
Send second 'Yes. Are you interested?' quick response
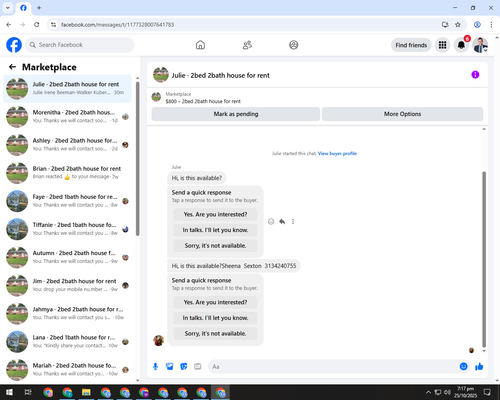coord(215,302)
